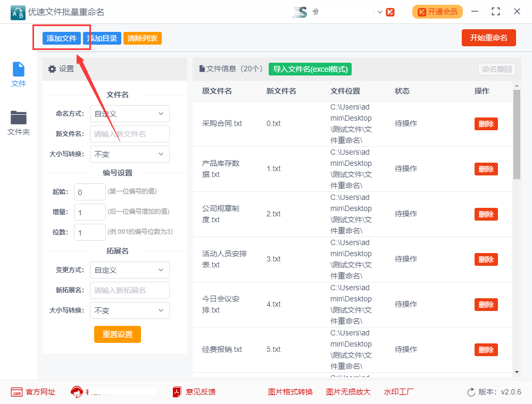Click the 意见反馈 feedback icon
The width and height of the screenshot is (532, 404).
[x=177, y=392]
